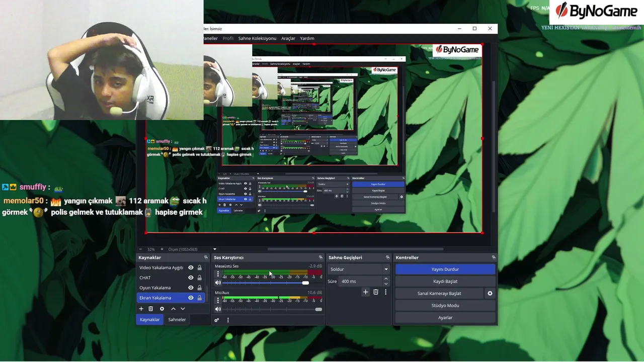Screen dimensions: 644x362
Task: Toggle visibility of CHAT source
Action: click(191, 278)
